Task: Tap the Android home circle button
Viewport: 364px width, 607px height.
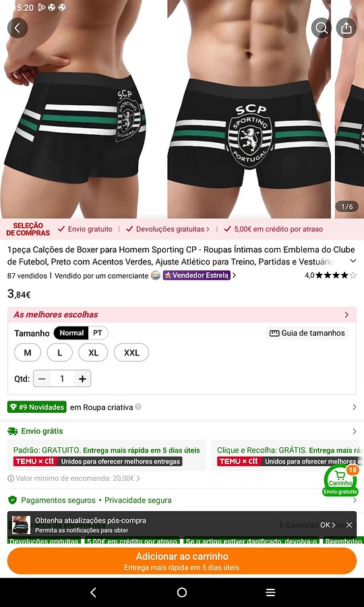Action: point(182,592)
